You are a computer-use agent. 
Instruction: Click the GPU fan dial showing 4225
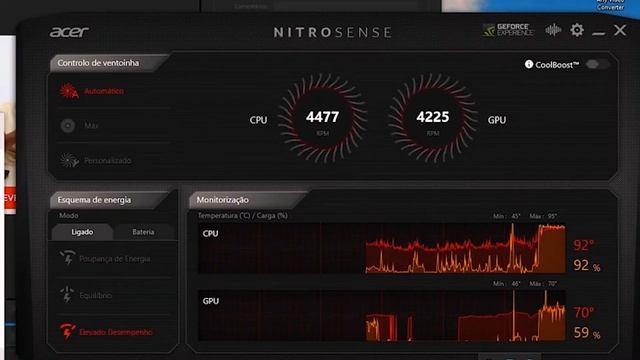coord(433,118)
